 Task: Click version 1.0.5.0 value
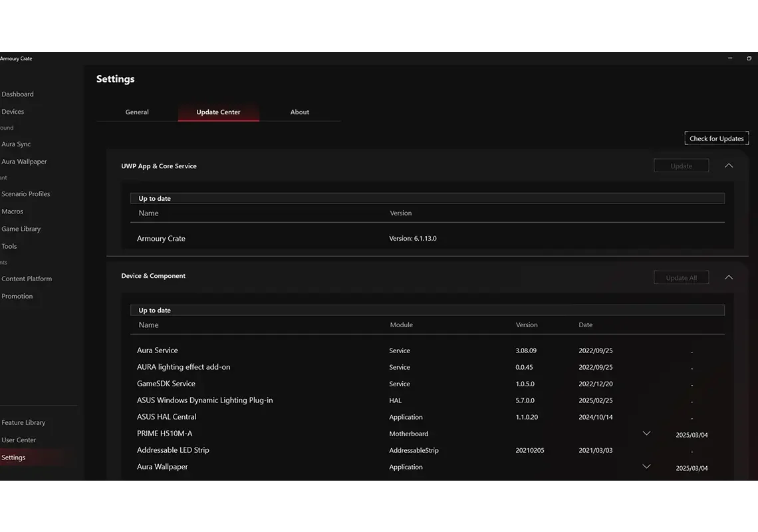click(525, 384)
